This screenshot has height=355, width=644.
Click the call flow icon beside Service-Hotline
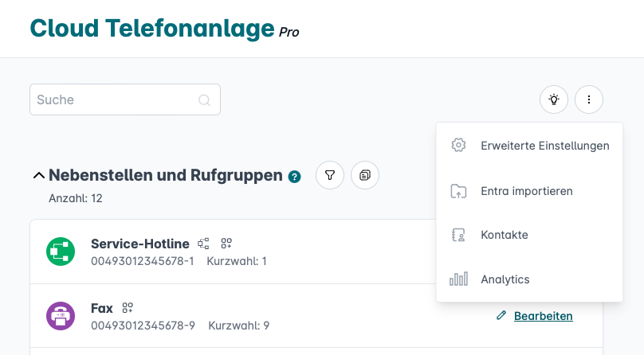203,244
